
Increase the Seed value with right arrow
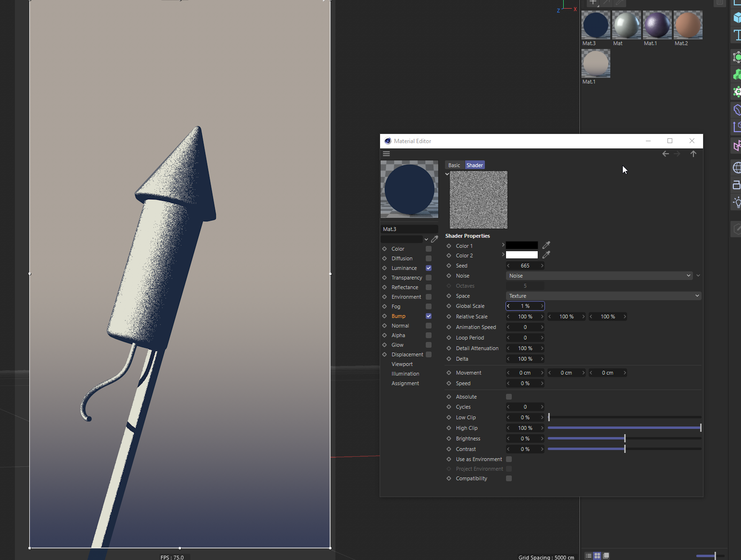pyautogui.click(x=542, y=266)
